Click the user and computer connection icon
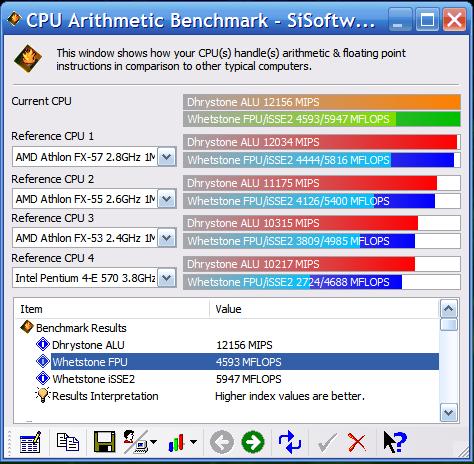This screenshot has height=464, width=474. click(136, 442)
